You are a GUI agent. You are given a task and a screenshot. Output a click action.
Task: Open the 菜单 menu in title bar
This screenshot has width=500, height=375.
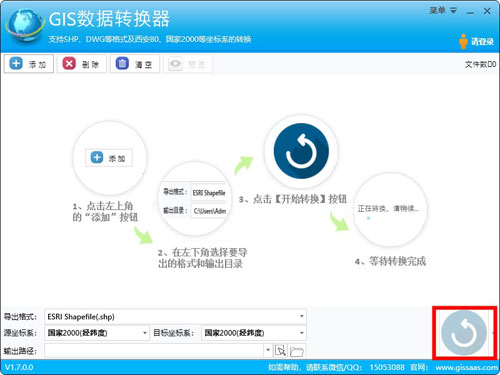pos(442,11)
